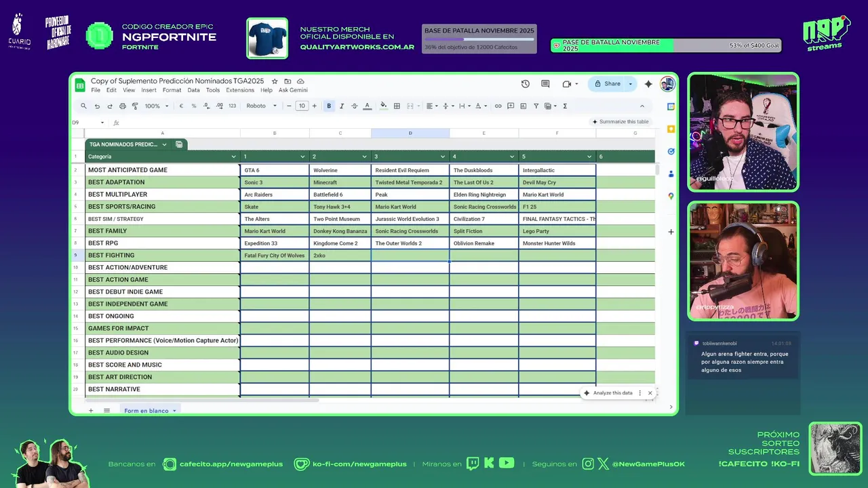Open Share options arrow
This screenshot has height=488, width=868.
(x=631, y=84)
